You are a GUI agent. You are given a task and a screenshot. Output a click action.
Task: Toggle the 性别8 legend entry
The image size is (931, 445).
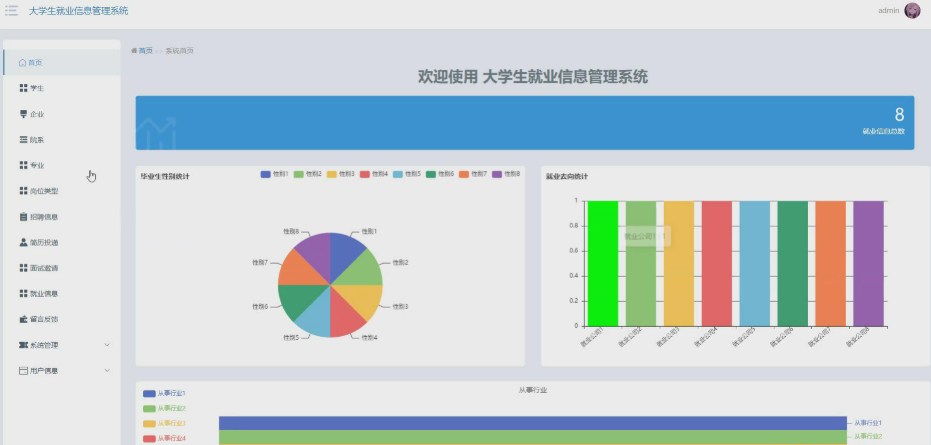click(506, 174)
